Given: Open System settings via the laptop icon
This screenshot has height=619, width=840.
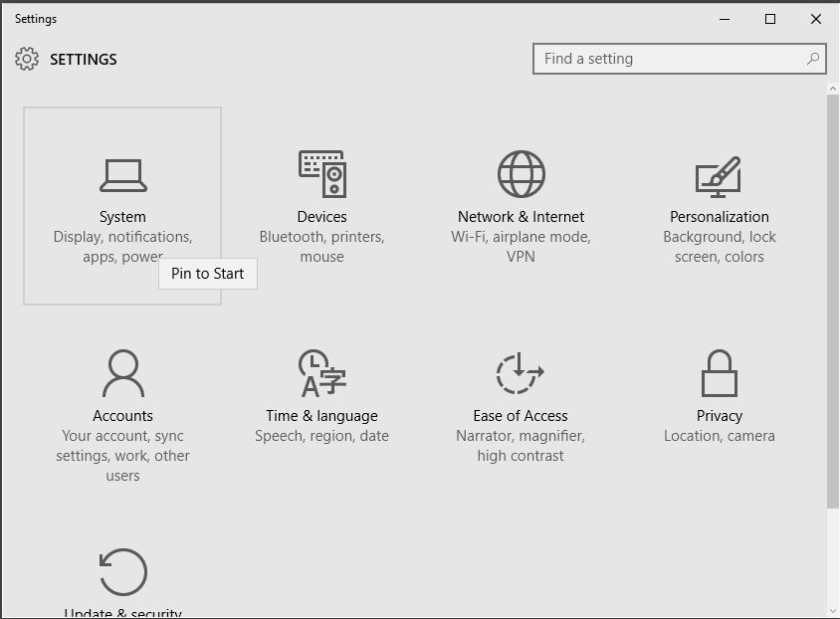Looking at the screenshot, I should tap(123, 175).
